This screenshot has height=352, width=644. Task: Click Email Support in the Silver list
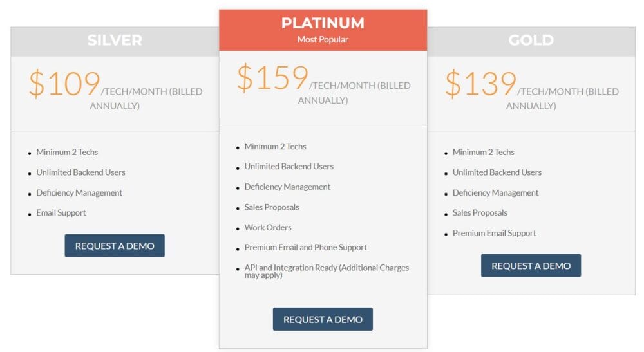pyautogui.click(x=61, y=213)
